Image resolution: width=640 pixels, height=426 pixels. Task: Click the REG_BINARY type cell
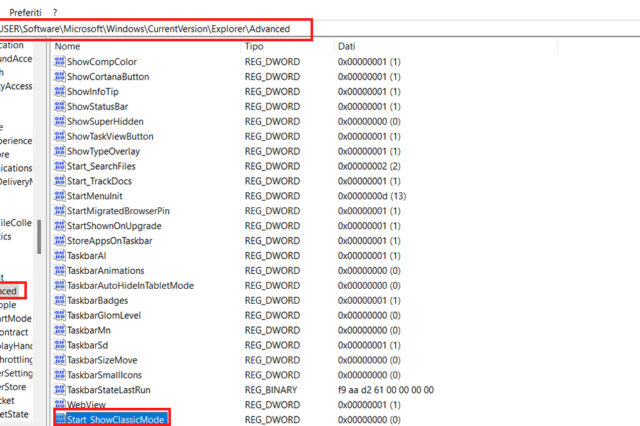coord(271,390)
